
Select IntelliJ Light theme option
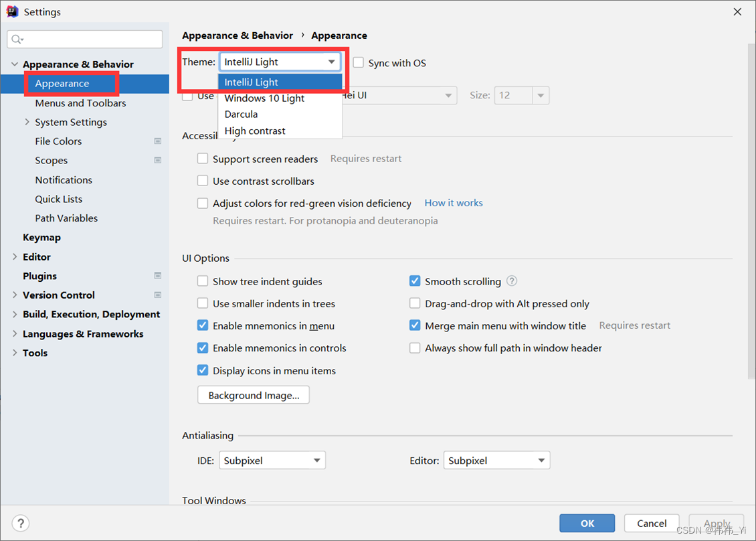click(x=280, y=82)
